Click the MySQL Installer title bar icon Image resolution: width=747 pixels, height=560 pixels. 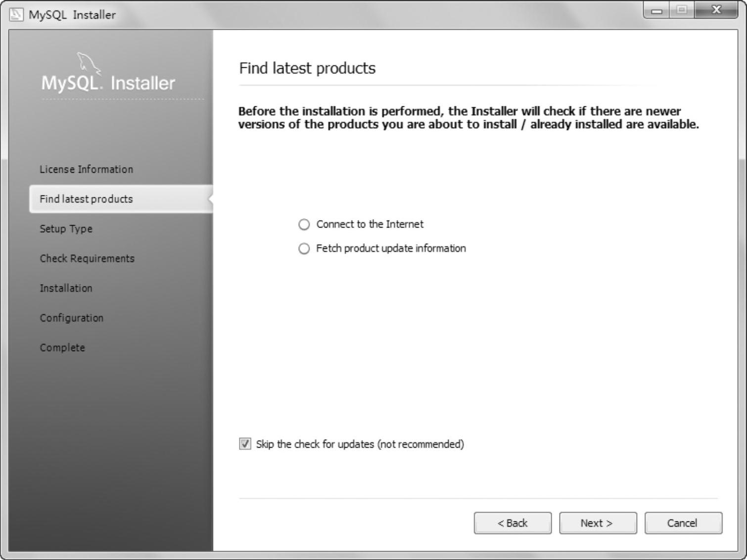tap(16, 14)
